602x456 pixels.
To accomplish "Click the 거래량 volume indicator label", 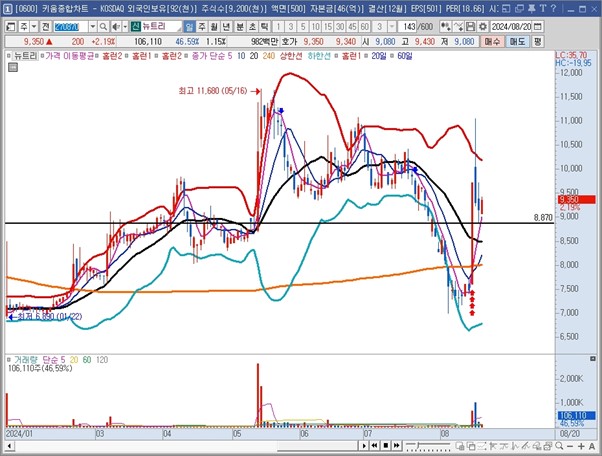I will 26,360.
